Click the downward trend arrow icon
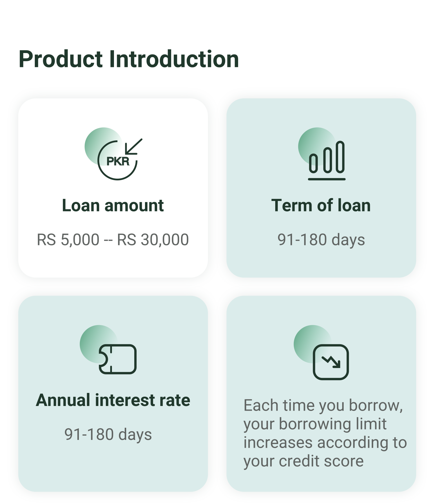The width and height of the screenshot is (435, 504). [331, 362]
